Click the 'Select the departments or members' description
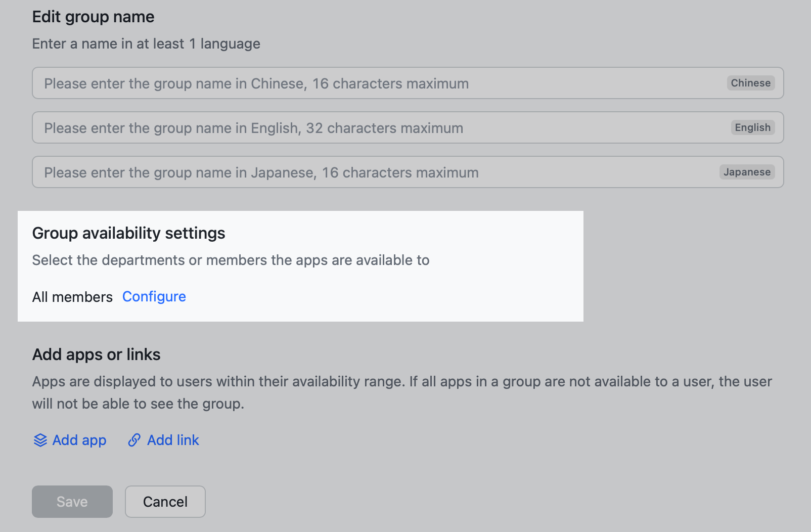811x532 pixels. coord(231,260)
